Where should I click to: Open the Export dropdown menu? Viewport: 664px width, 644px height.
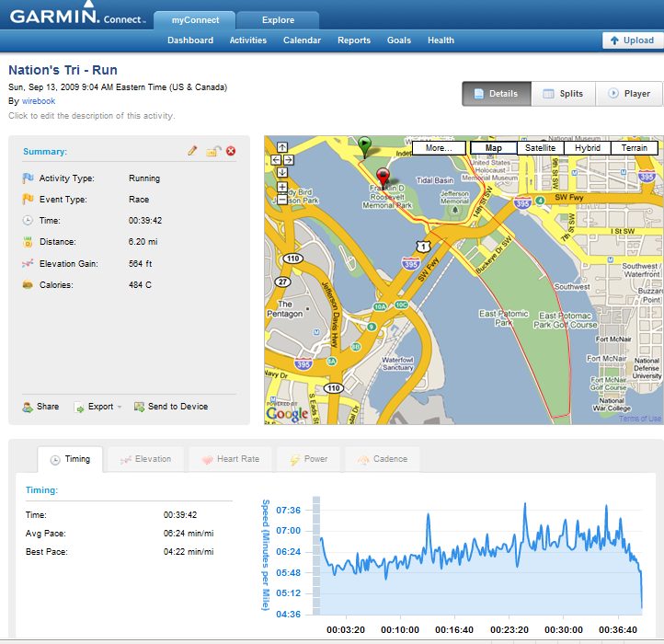click(98, 407)
